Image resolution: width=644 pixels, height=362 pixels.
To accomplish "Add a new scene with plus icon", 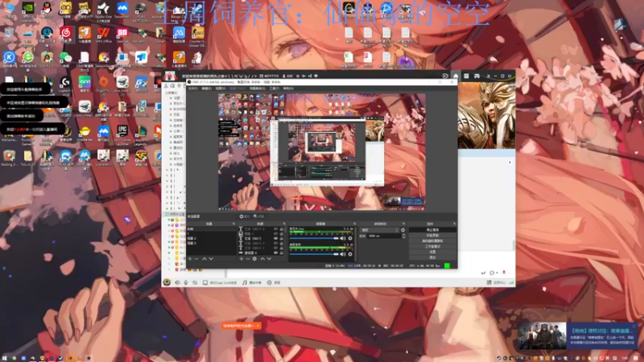I will [190, 259].
